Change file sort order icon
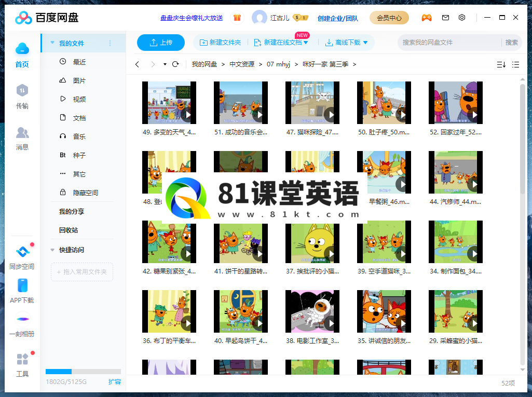This screenshot has height=397, width=532. click(x=501, y=64)
